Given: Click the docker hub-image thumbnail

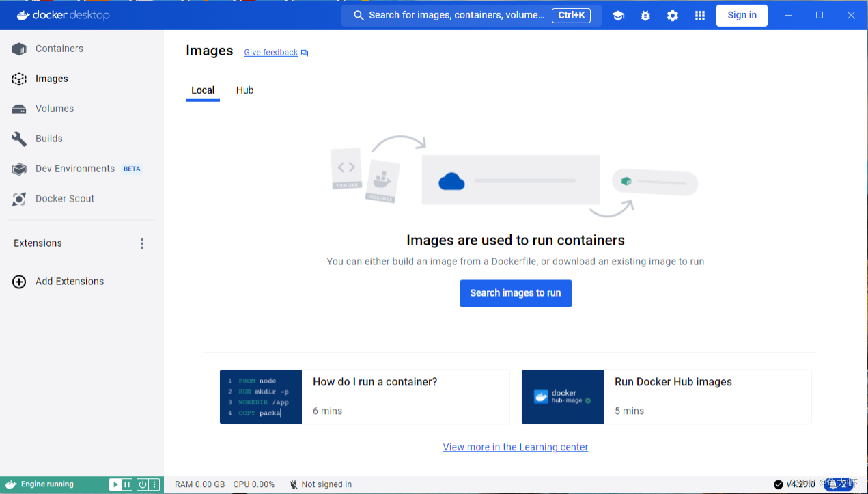Looking at the screenshot, I should click(563, 397).
